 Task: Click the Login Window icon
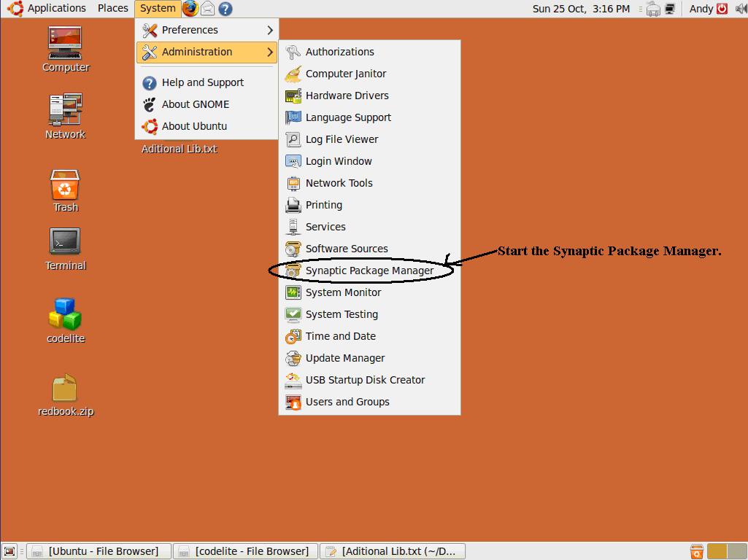point(293,162)
